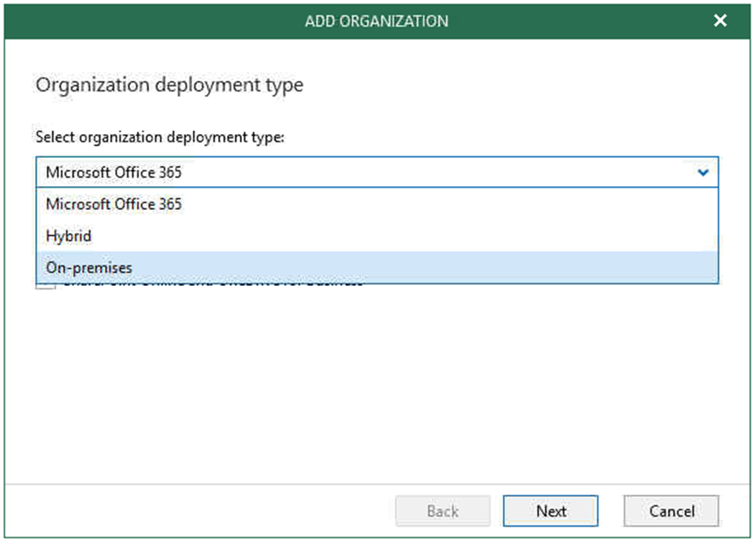Viewport: 756px width, 542px height.
Task: Toggle the partially hidden checkbox below the list
Action: [x=46, y=286]
